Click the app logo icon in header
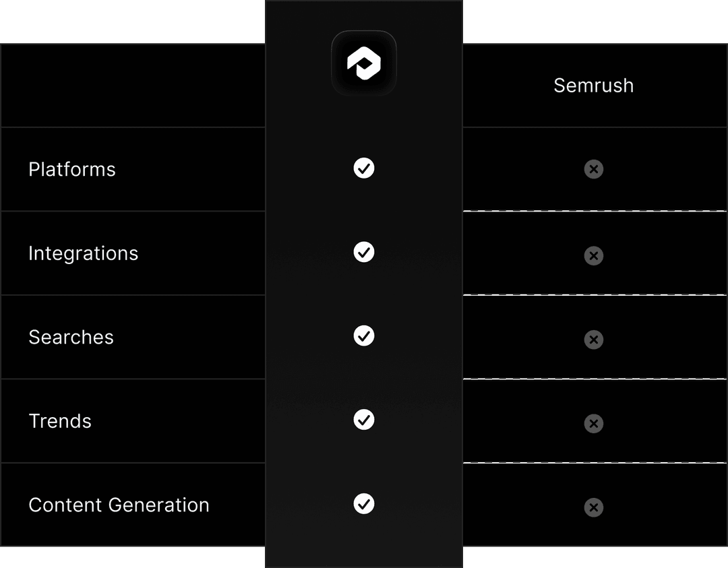The width and height of the screenshot is (728, 568). (364, 63)
